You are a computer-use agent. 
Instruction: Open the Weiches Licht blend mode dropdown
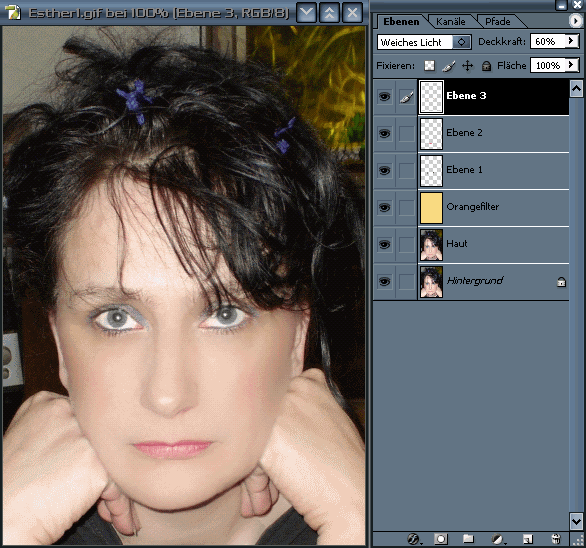462,42
